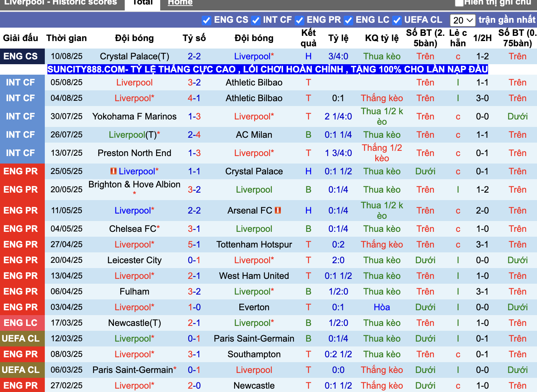This screenshot has height=392, width=537.
Task: Click UEFA CL league cell on 12/03/25
Action: (x=22, y=339)
